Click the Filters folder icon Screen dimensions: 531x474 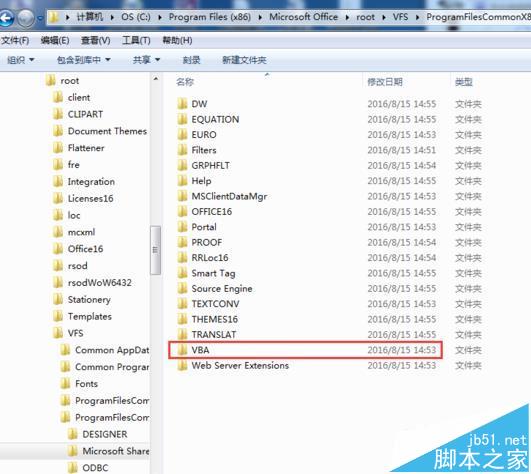click(x=182, y=150)
